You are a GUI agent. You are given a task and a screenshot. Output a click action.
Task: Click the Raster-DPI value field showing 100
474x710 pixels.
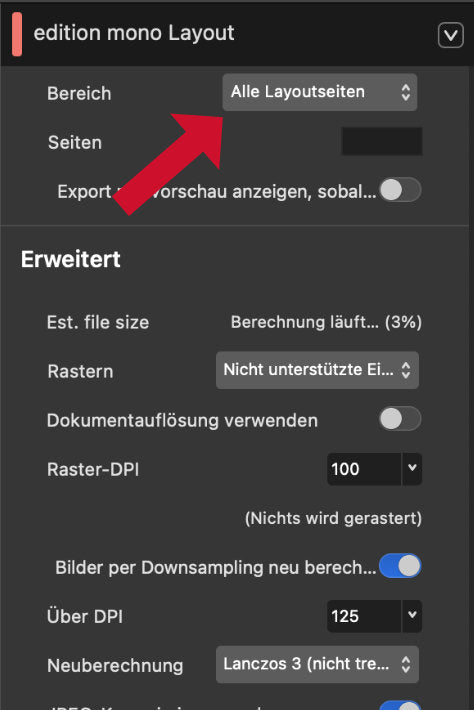(x=364, y=469)
